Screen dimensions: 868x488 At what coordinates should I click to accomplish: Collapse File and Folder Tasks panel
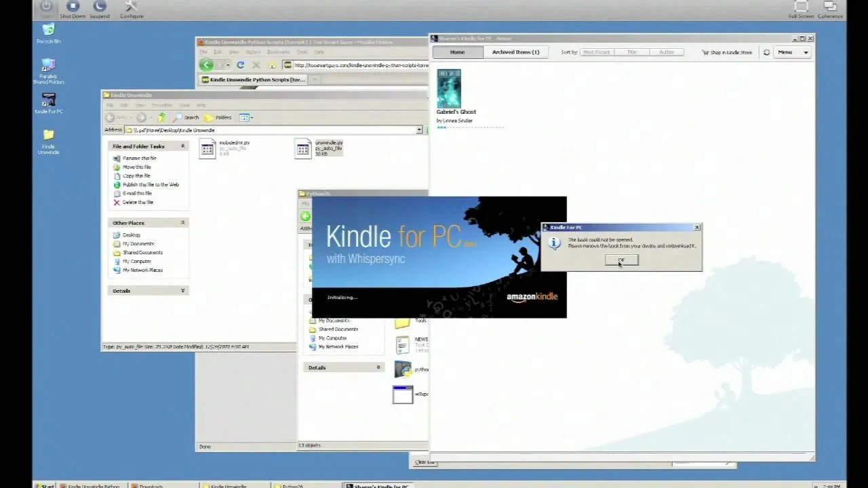[182, 146]
